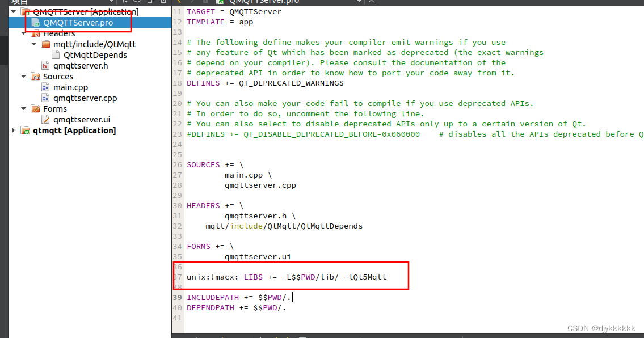Click the qmqttserver.h header file icon
The width and height of the screenshot is (644, 338).
(45, 66)
